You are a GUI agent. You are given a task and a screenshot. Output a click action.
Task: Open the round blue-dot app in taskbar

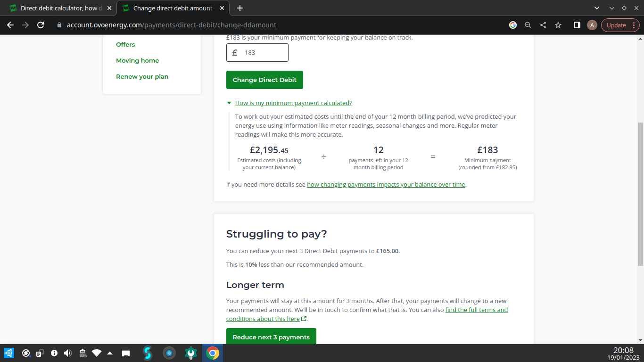click(169, 353)
